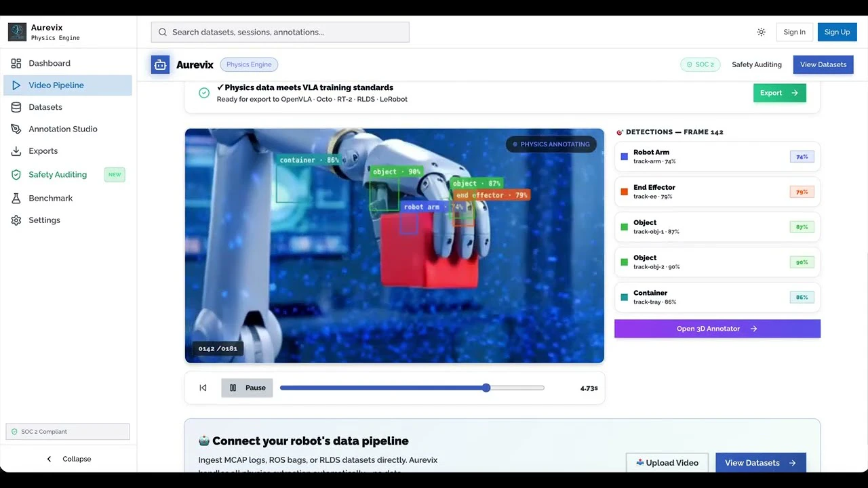Click the green checkmark circle icon
The image size is (868, 488).
[204, 93]
